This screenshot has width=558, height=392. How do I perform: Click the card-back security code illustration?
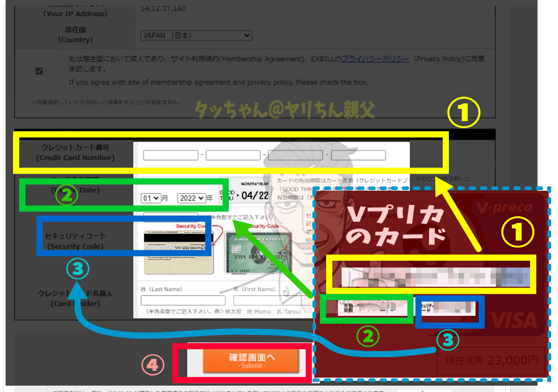point(179,252)
